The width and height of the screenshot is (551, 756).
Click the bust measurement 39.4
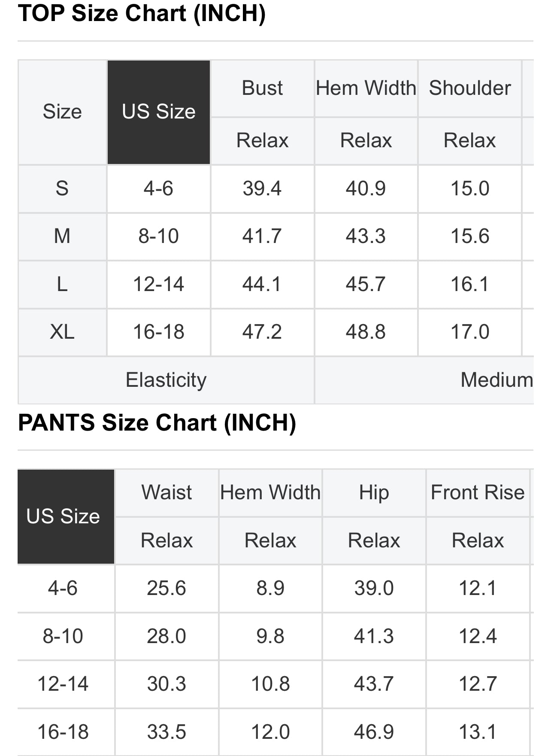click(x=262, y=188)
